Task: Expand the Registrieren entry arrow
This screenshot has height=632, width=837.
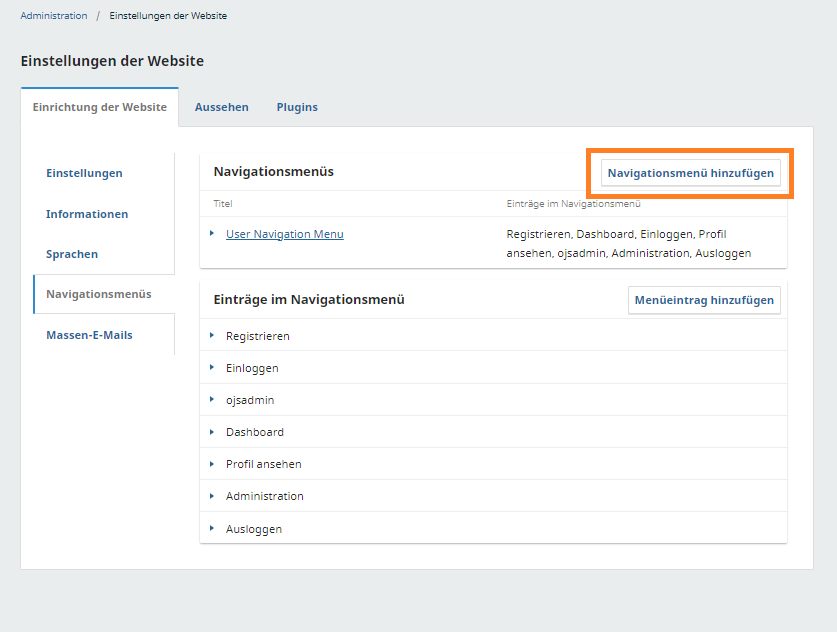Action: [212, 336]
